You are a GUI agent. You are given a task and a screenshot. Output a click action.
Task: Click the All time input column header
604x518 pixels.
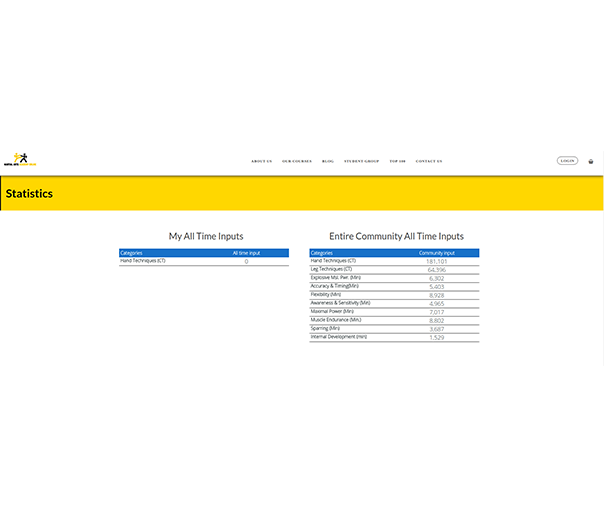point(246,253)
